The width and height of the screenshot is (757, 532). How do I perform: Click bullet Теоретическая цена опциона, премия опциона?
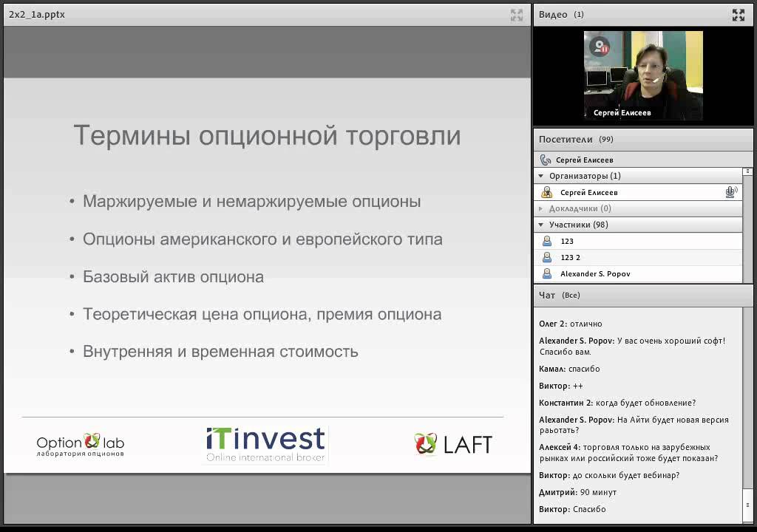[x=262, y=314]
